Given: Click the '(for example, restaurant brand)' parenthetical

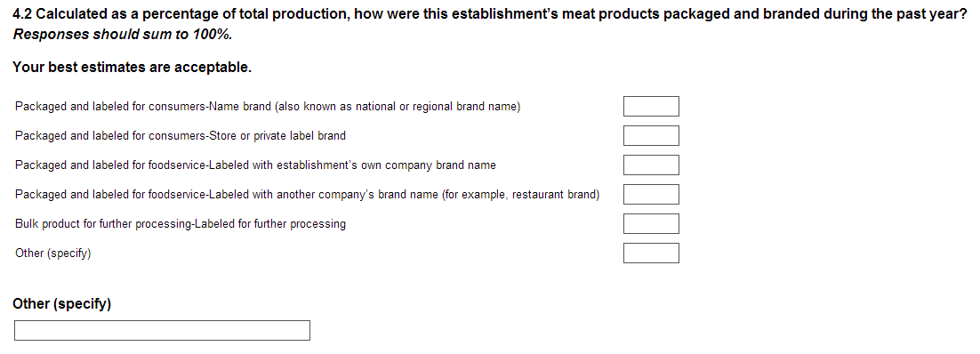Looking at the screenshot, I should click(520, 195).
